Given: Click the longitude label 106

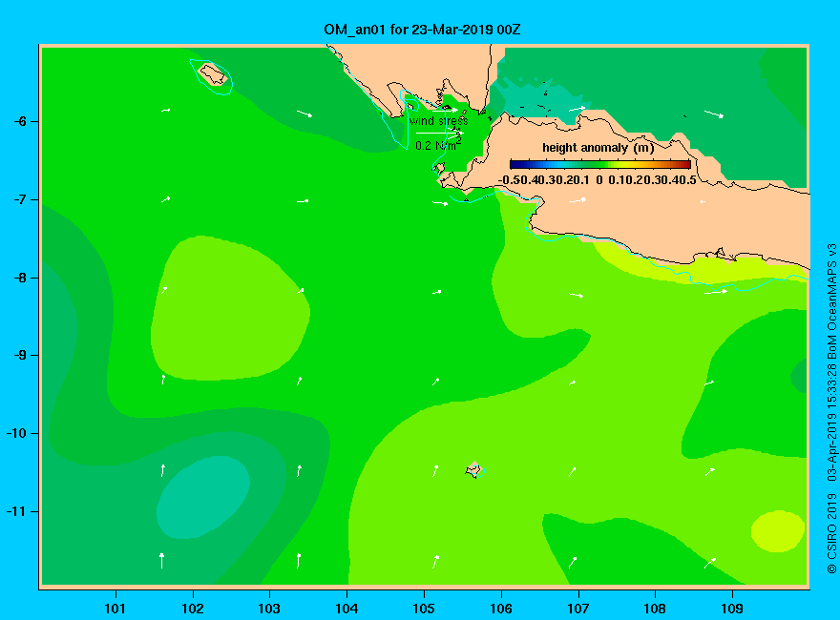Looking at the screenshot, I should coord(501,609).
